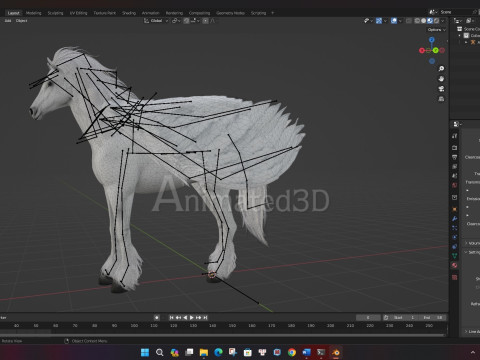Click the pan hand viewport button
The height and width of the screenshot is (360, 480).
(441, 79)
